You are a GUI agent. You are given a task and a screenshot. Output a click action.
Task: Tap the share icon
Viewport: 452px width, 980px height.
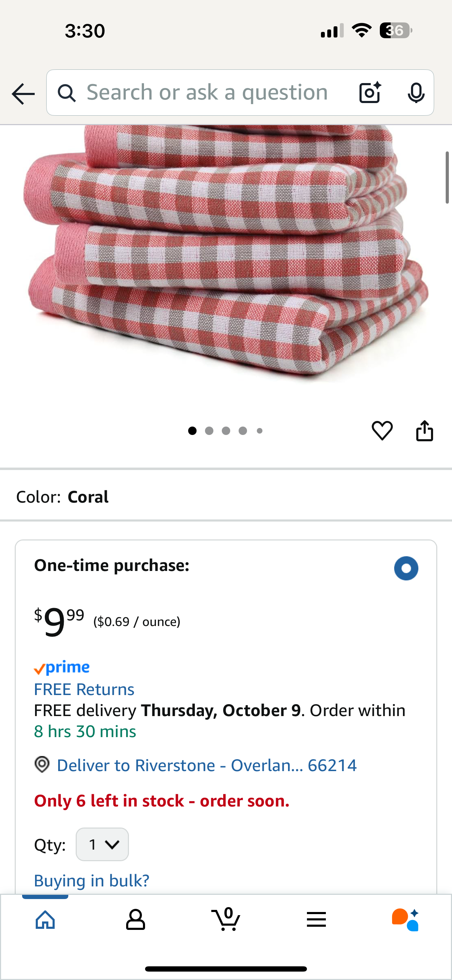tap(425, 431)
